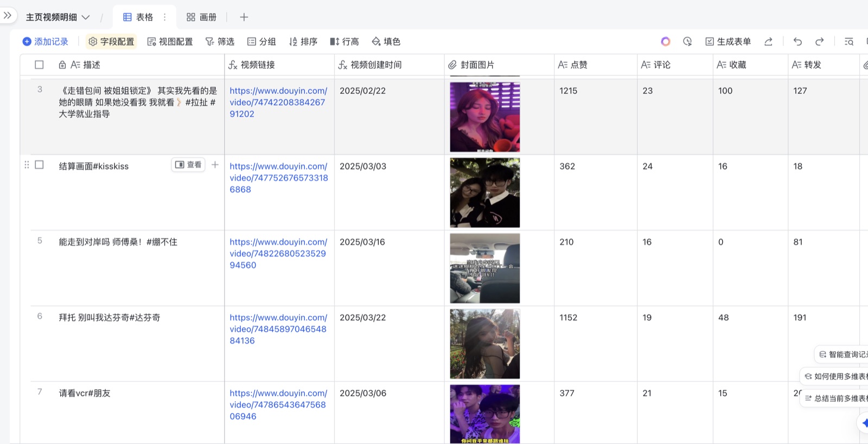The image size is (868, 444).
Task: Click the 如何使用多维表格 suggestion chip
Action: tap(835, 376)
